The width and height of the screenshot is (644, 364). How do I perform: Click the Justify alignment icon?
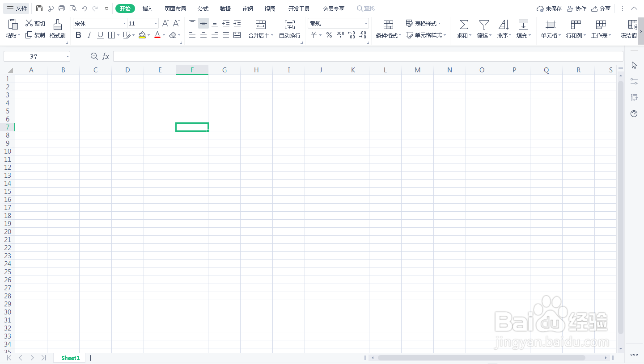[226, 35]
